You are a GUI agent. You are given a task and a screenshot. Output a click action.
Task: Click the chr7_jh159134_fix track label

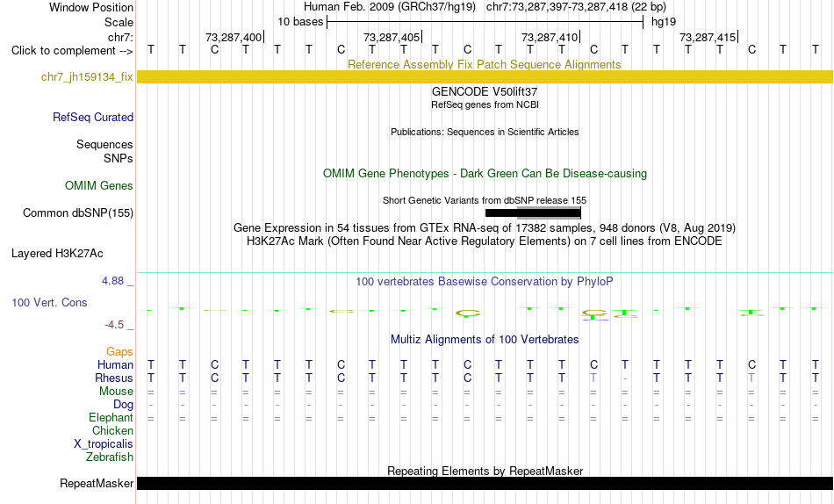pos(87,76)
